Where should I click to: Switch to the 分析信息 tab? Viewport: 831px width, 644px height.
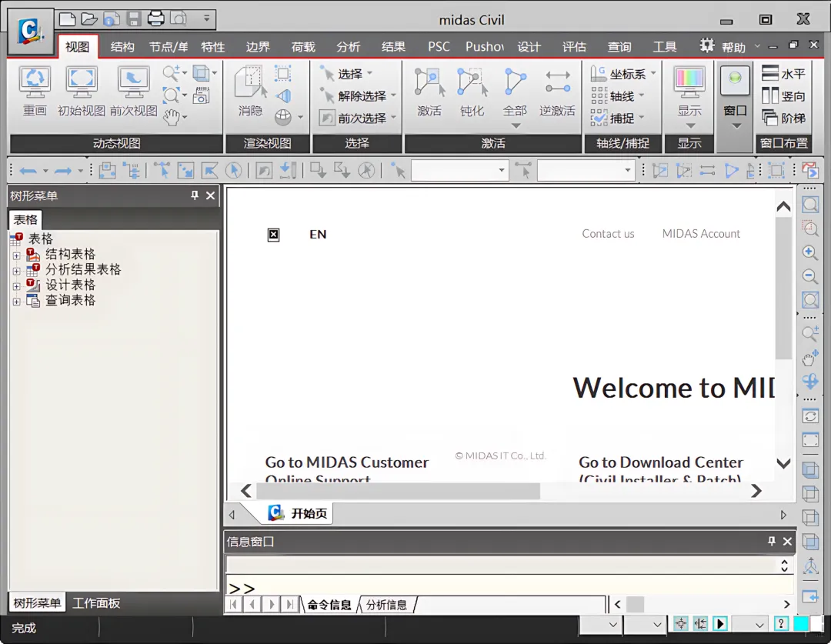(386, 605)
